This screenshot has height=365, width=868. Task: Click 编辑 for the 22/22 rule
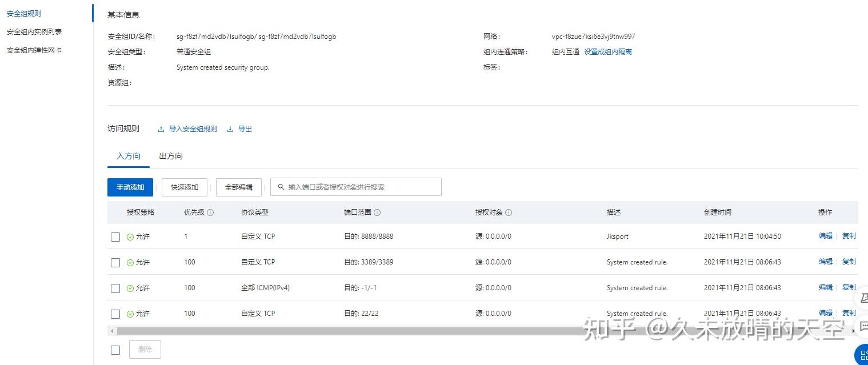[826, 313]
